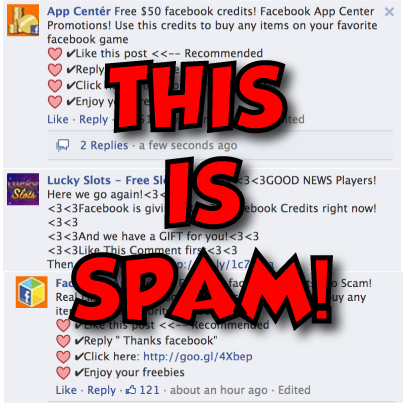Expand the 2 Replies thread
This screenshot has height=403, width=403.
(x=104, y=145)
